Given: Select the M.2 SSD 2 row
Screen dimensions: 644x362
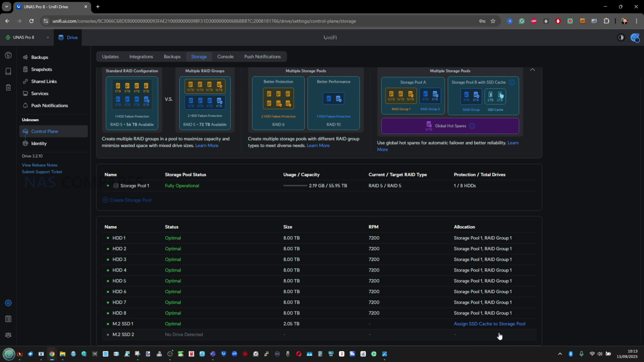Looking at the screenshot, I should point(319,335).
